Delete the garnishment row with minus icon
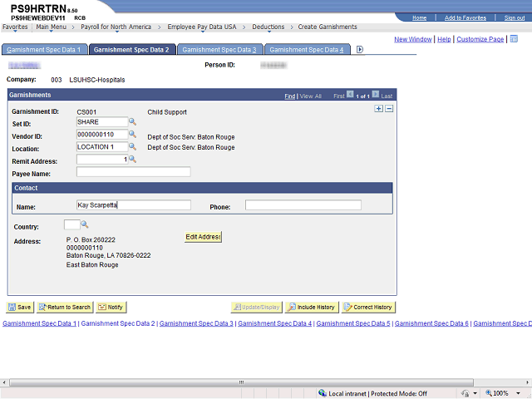 389,109
